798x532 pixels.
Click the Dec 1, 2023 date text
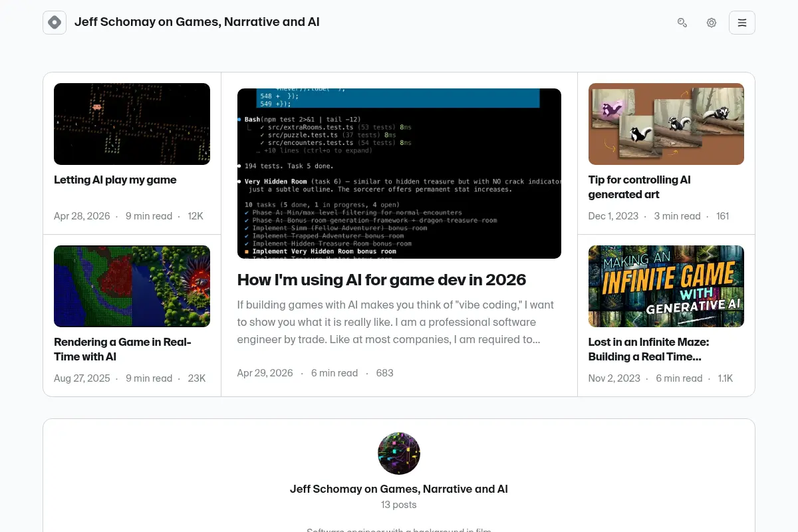pyautogui.click(x=613, y=216)
